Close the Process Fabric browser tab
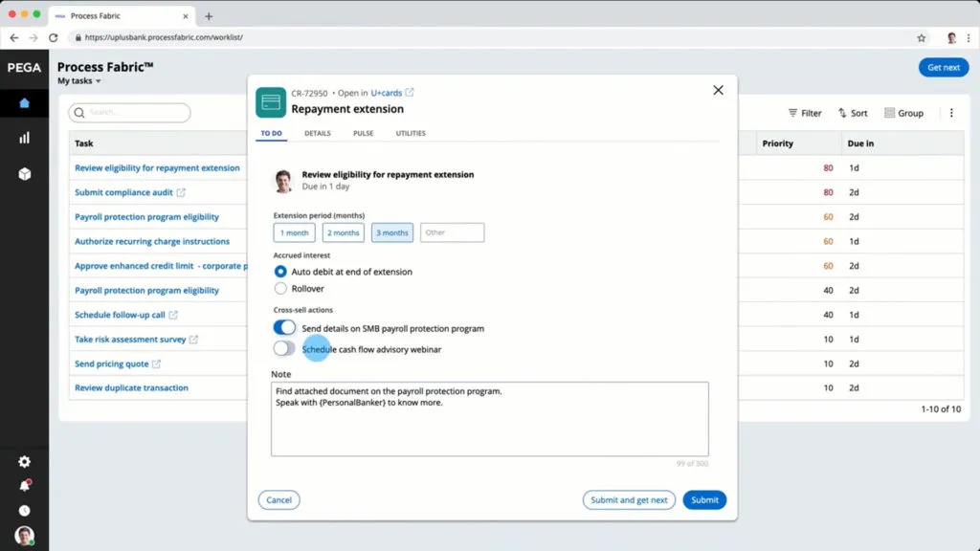The image size is (980, 551). [x=185, y=16]
